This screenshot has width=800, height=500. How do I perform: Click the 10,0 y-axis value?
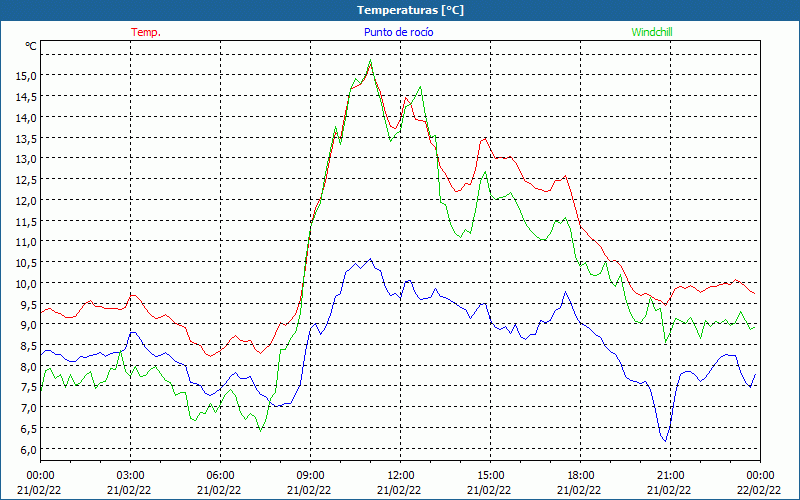click(x=26, y=283)
